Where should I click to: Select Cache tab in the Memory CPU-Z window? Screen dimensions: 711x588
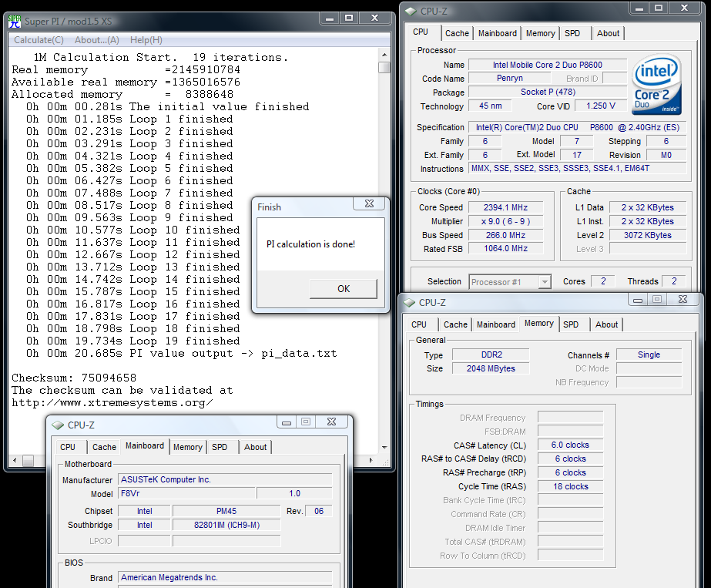455,324
